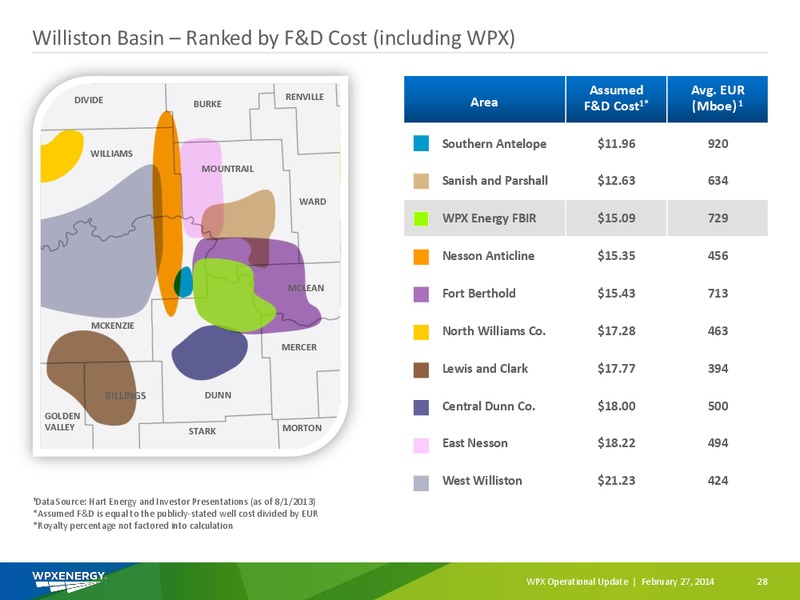Click the 494 EUR value

[x=717, y=443]
